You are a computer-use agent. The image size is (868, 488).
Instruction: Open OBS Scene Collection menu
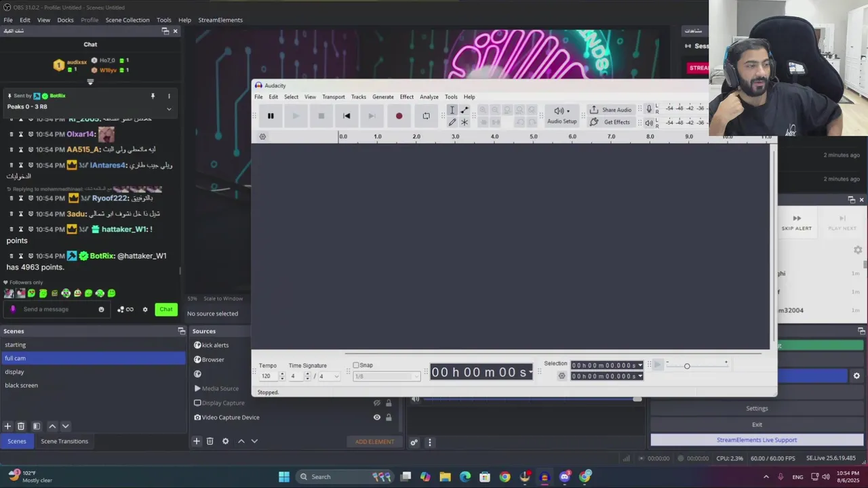click(127, 20)
